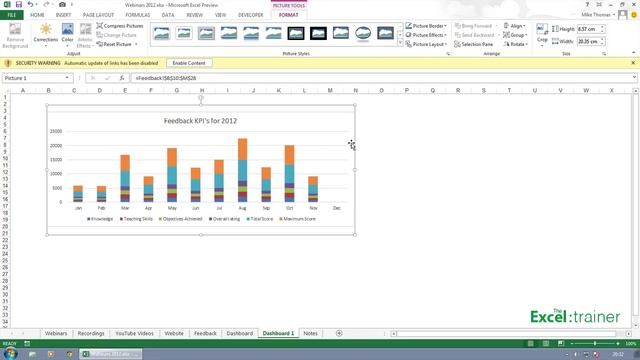Screen dimensions: 640x360
Task: Click the Help question mark icon
Action: 587,4
